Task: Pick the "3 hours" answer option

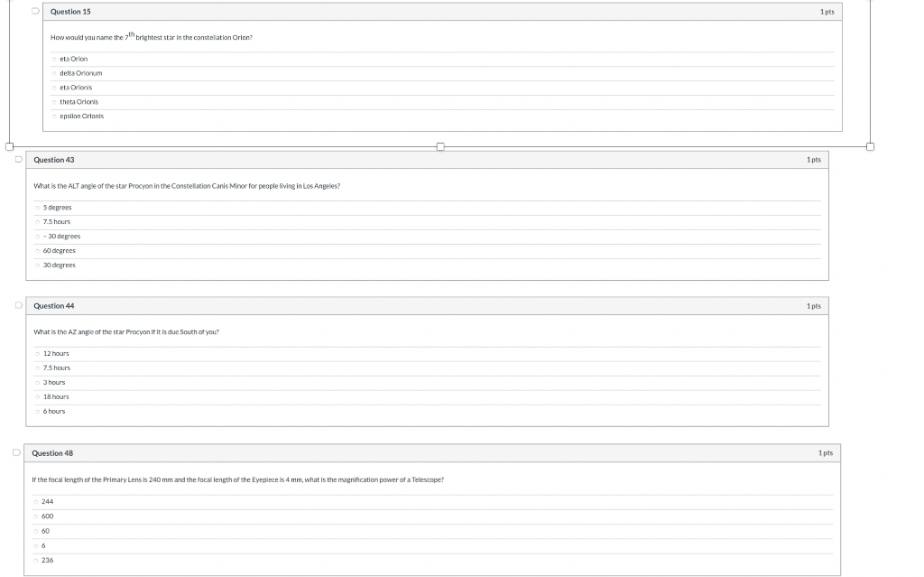Action: point(38,383)
